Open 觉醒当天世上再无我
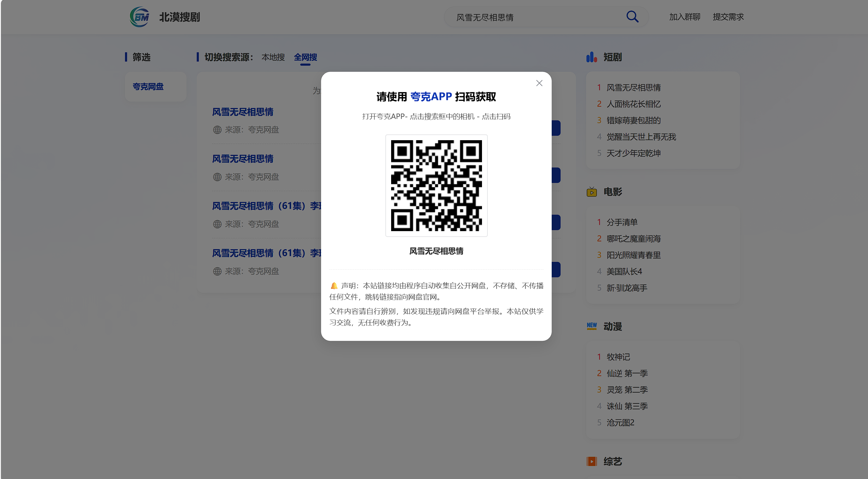Screen dimensions: 868x479 (641, 137)
